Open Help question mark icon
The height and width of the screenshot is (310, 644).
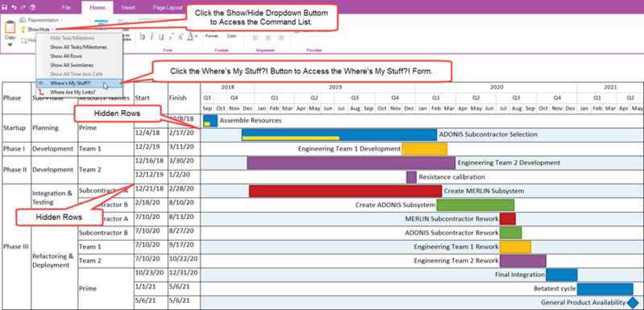32,7
